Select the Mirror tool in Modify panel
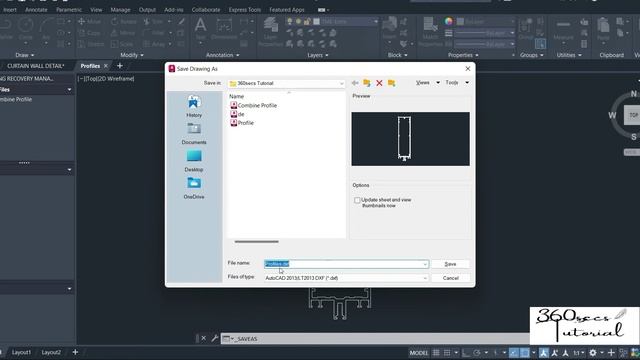Screen dimensions: 640x360 (123, 33)
